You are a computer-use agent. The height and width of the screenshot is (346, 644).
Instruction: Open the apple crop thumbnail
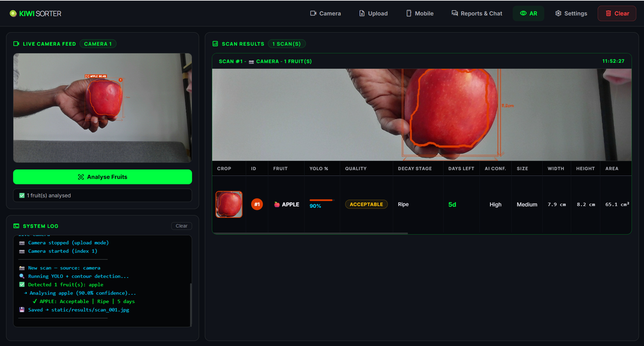point(229,204)
